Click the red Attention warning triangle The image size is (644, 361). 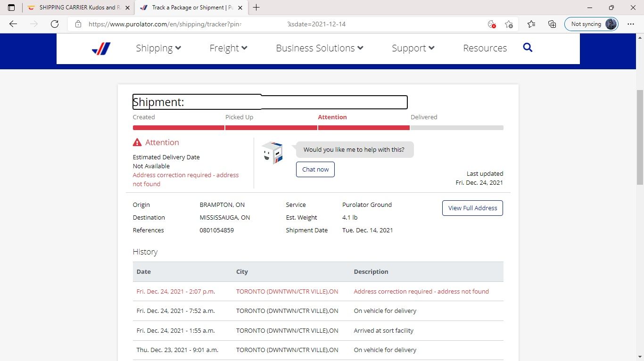tap(137, 141)
